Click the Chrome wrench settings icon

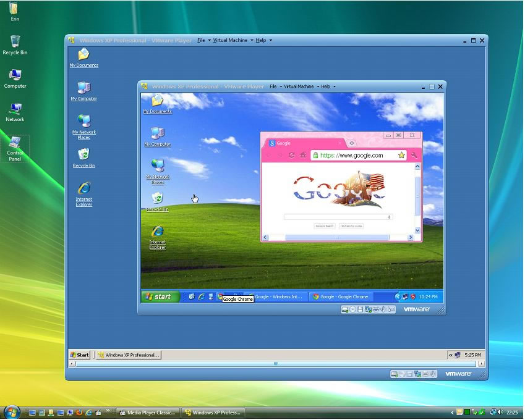click(x=414, y=155)
